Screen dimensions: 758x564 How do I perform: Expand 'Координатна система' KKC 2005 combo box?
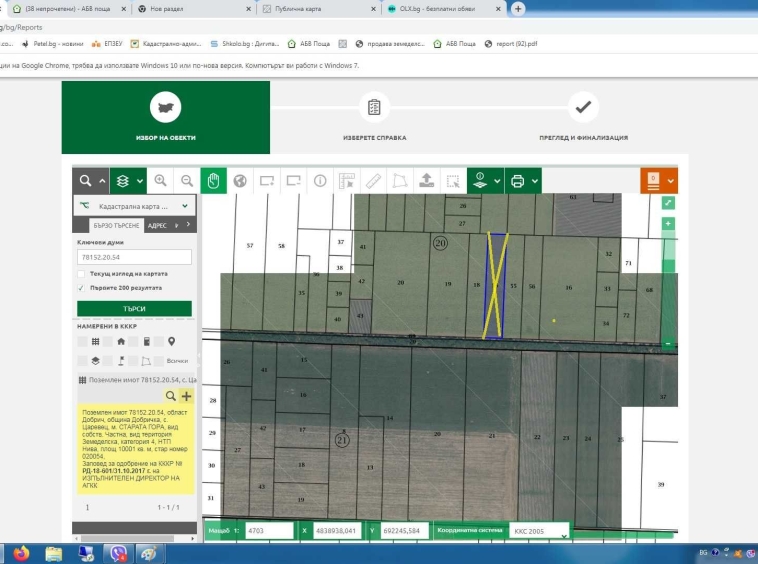pyautogui.click(x=539, y=531)
